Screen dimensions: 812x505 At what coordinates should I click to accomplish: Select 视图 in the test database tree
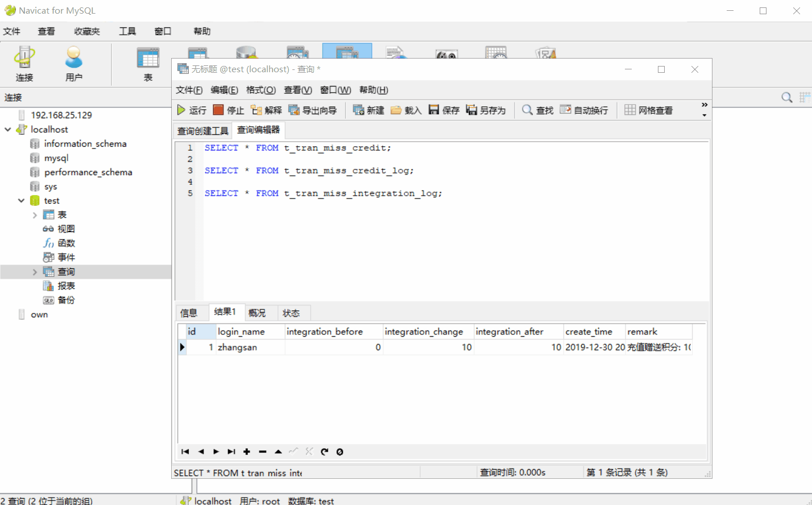click(66, 229)
